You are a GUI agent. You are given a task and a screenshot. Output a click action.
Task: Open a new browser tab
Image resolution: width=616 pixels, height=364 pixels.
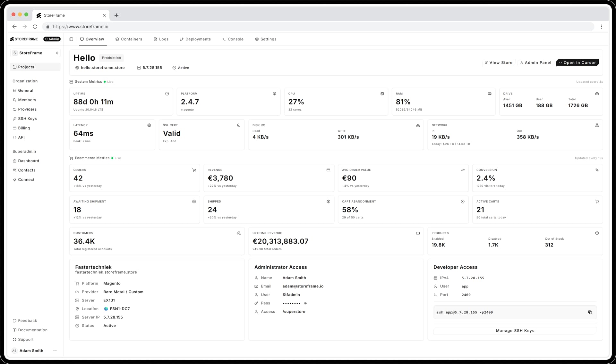(x=116, y=15)
